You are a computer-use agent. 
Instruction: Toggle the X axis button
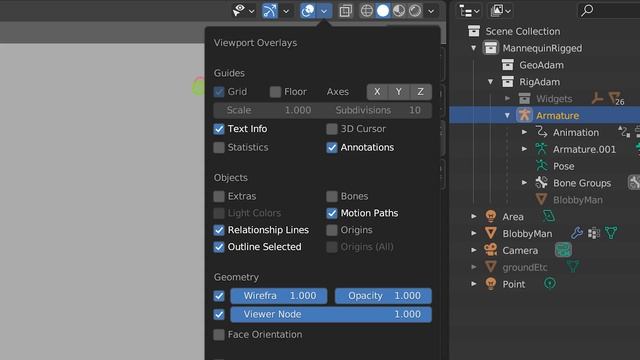coord(377,92)
